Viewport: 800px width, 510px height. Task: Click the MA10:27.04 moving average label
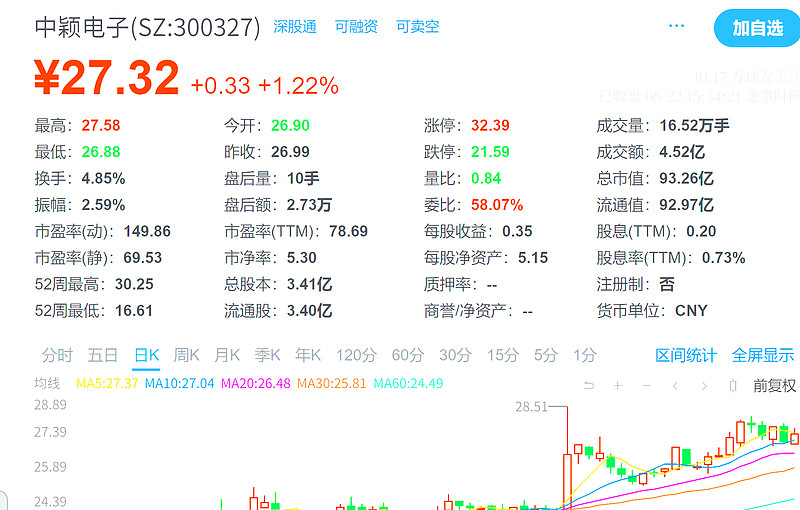[x=180, y=384]
